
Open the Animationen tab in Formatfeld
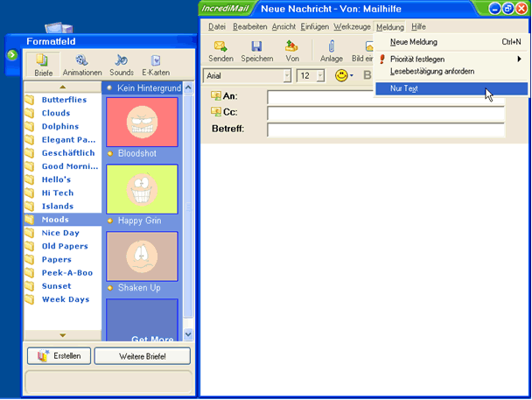tap(82, 65)
